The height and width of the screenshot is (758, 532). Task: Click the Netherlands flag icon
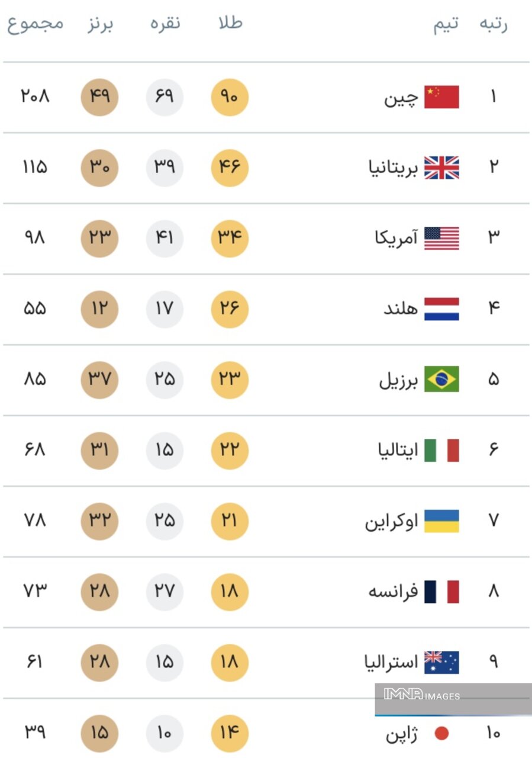(x=441, y=309)
